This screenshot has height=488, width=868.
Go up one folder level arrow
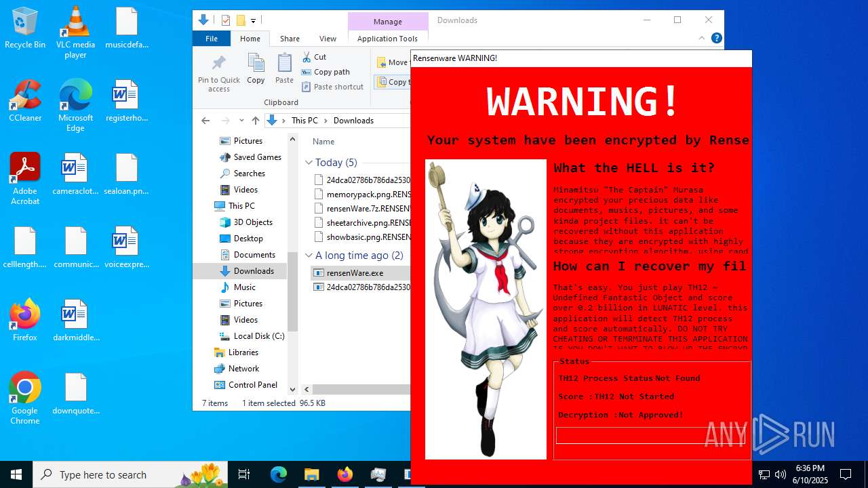click(x=255, y=121)
